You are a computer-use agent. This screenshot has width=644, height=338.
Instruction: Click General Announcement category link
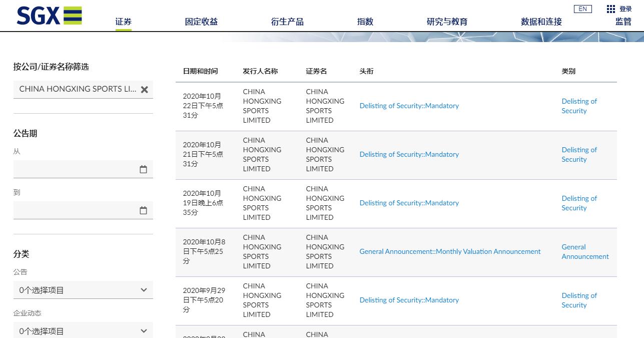(x=585, y=251)
